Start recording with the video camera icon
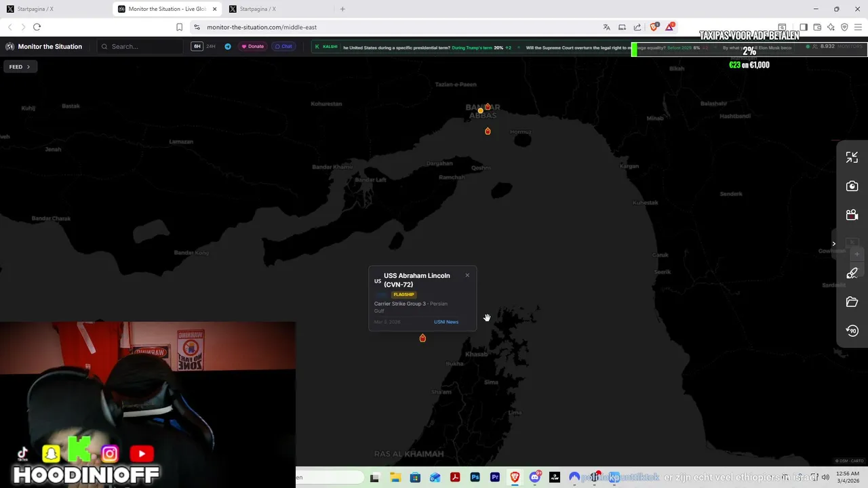 pos(852,216)
